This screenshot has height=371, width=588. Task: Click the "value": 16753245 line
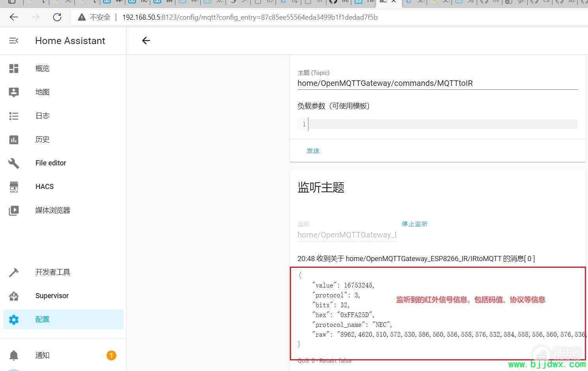point(343,285)
